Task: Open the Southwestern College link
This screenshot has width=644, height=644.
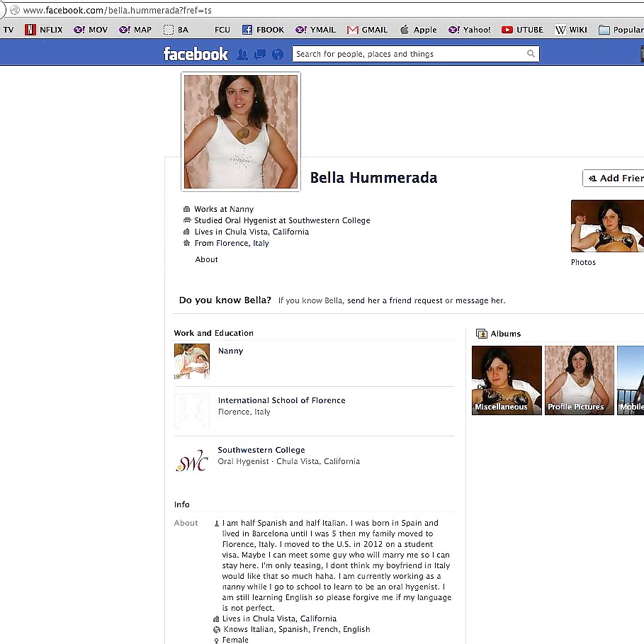Action: pos(261,450)
